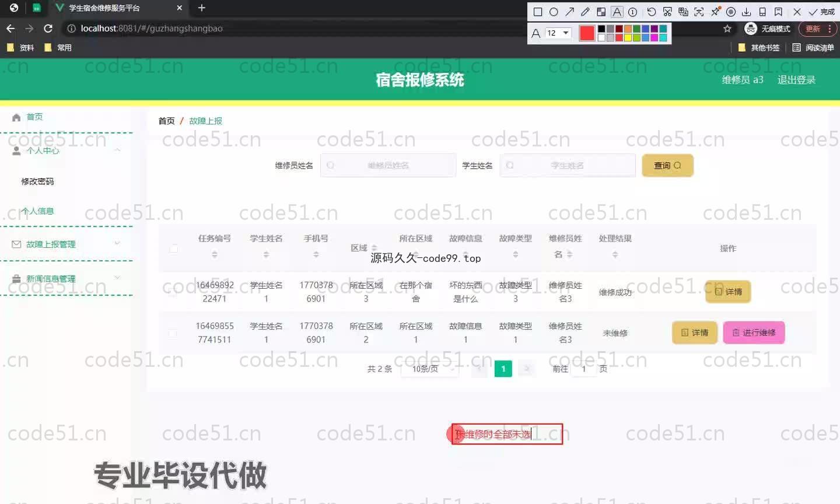Screen dimensions: 840x504
Task: Click the text recognition scan icon
Action: pyautogui.click(x=699, y=12)
